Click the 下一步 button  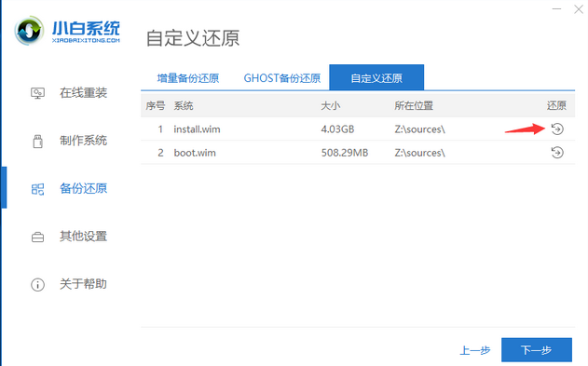[537, 350]
